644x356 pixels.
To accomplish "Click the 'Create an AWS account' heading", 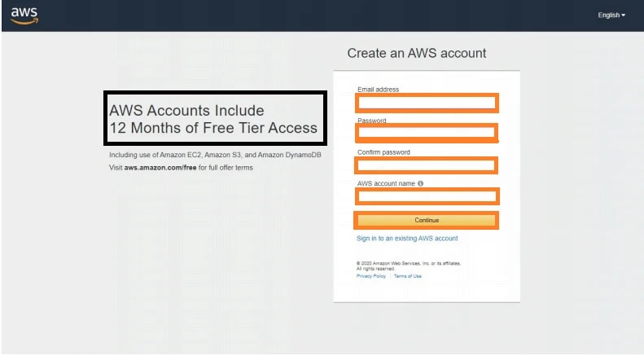I will (x=417, y=53).
